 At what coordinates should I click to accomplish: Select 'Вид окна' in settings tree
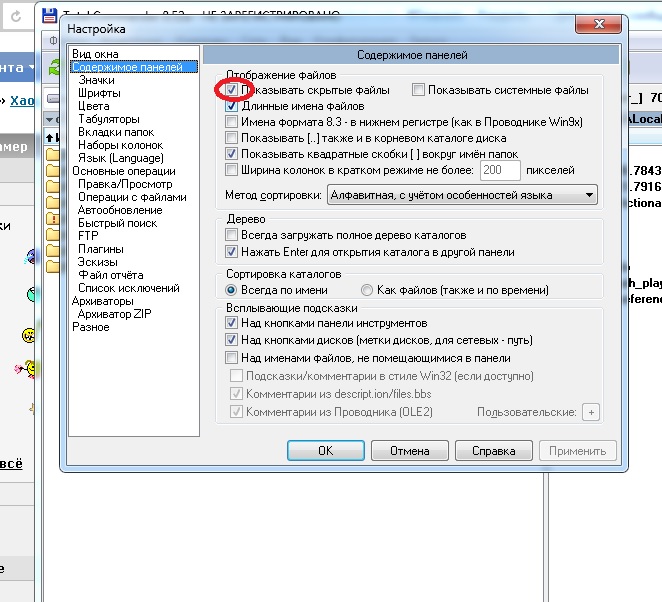point(95,54)
